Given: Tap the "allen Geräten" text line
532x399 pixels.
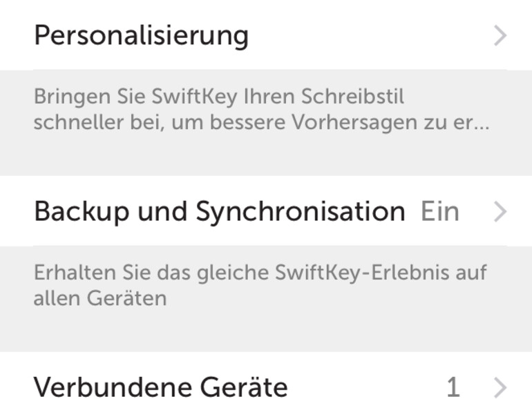Looking at the screenshot, I should tap(100, 298).
